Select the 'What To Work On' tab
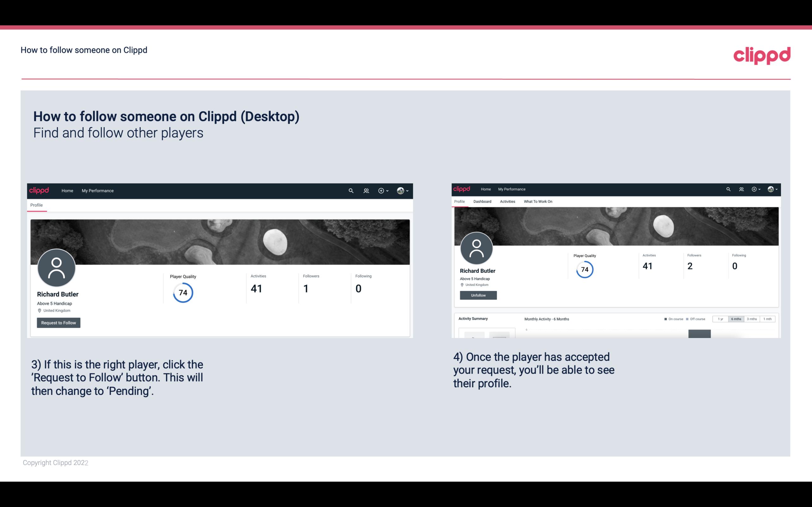Viewport: 812px width, 507px height. (x=537, y=202)
